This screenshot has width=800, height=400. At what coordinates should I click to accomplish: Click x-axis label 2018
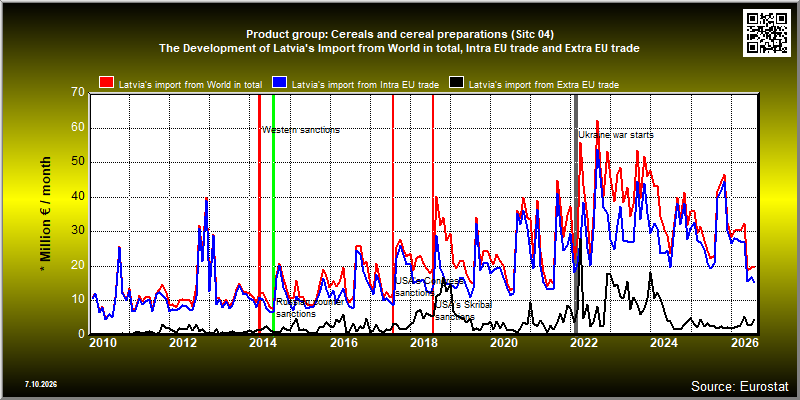pos(423,342)
